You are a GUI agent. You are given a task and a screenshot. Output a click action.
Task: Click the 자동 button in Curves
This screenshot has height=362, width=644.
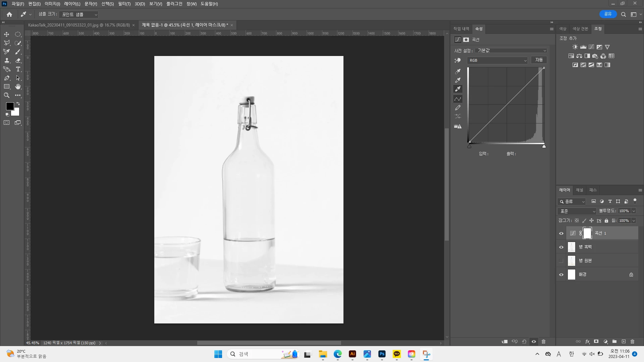539,60
